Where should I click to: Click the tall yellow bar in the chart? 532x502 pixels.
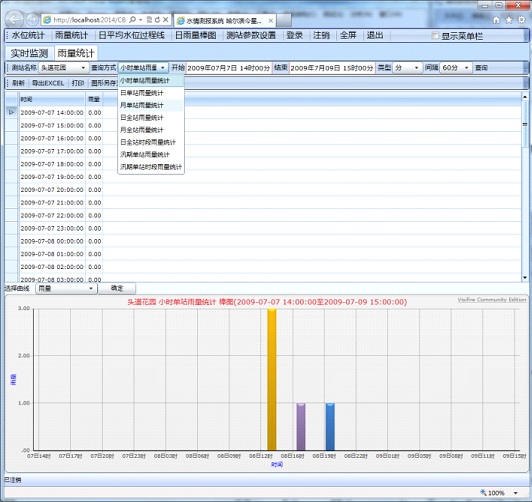[x=271, y=380]
